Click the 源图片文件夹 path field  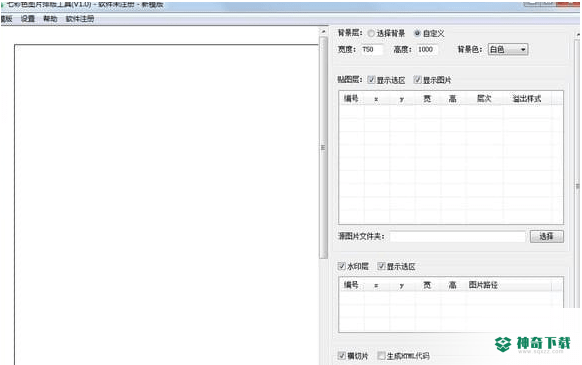coord(458,236)
